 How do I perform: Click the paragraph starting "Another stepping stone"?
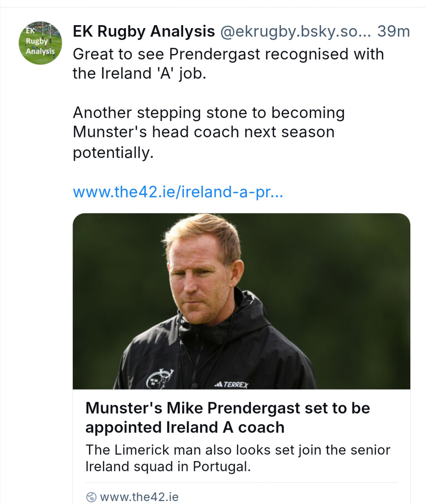click(208, 113)
